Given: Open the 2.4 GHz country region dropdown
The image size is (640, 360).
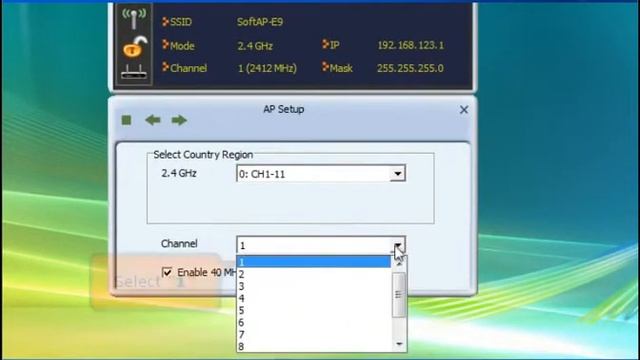Looking at the screenshot, I should point(397,174).
